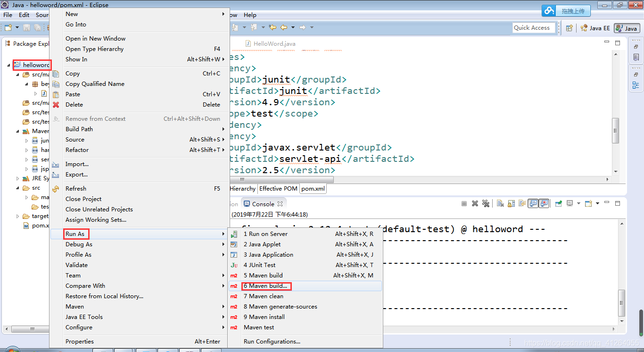The image size is (644, 352).
Task: Click the Open Console icon
Action: [x=588, y=203]
